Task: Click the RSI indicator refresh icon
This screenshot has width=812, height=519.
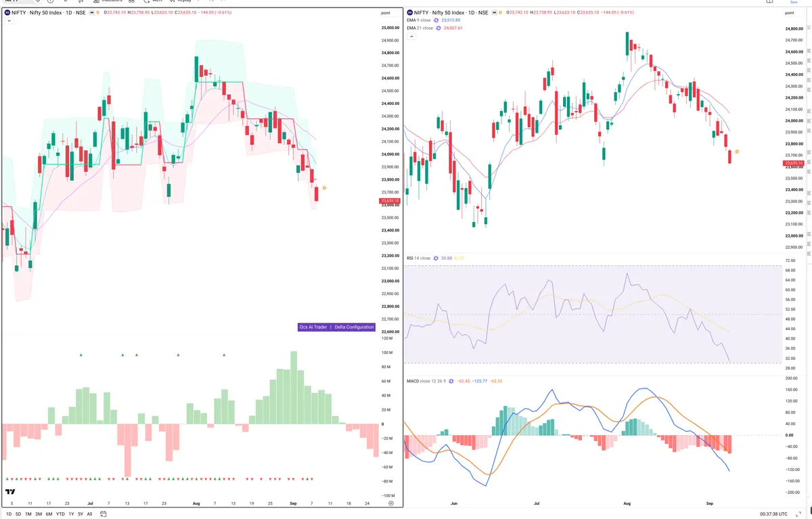Action: coord(436,258)
